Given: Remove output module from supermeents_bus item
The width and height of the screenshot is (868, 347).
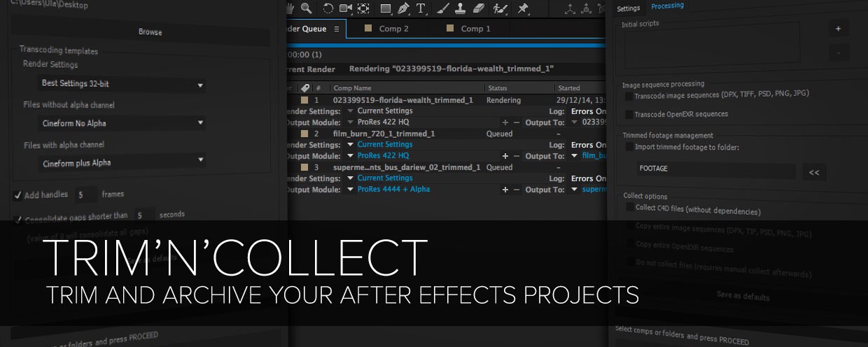Looking at the screenshot, I should (x=517, y=190).
